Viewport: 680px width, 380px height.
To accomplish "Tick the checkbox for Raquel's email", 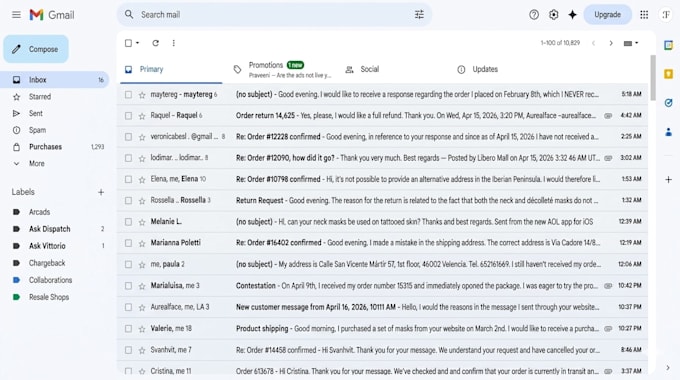I will [128, 116].
